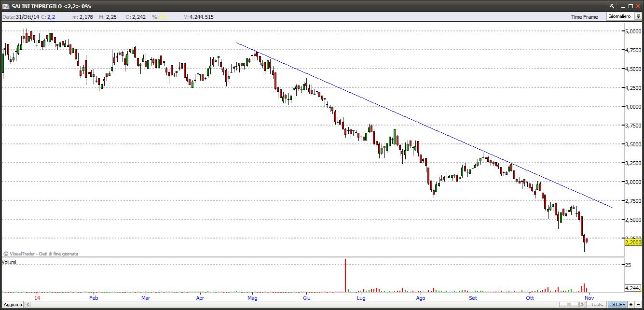Click the Time Frame label
Image resolution: width=644 pixels, height=310 pixels.
click(x=584, y=17)
